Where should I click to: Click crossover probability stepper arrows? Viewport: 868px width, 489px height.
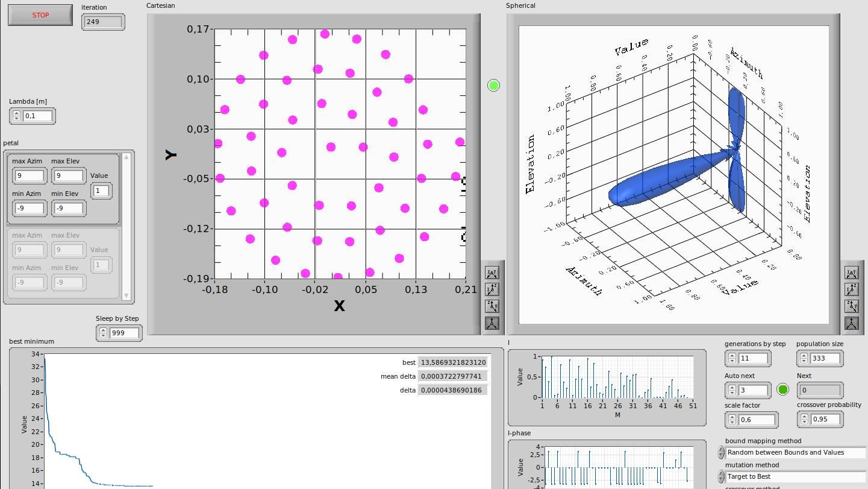pos(805,419)
